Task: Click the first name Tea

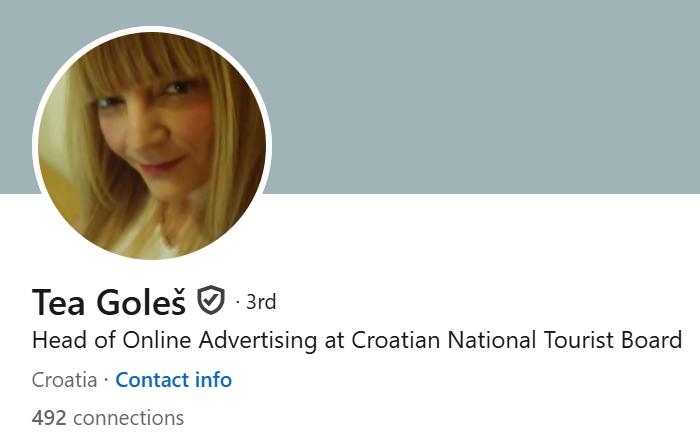Action: tap(58, 303)
